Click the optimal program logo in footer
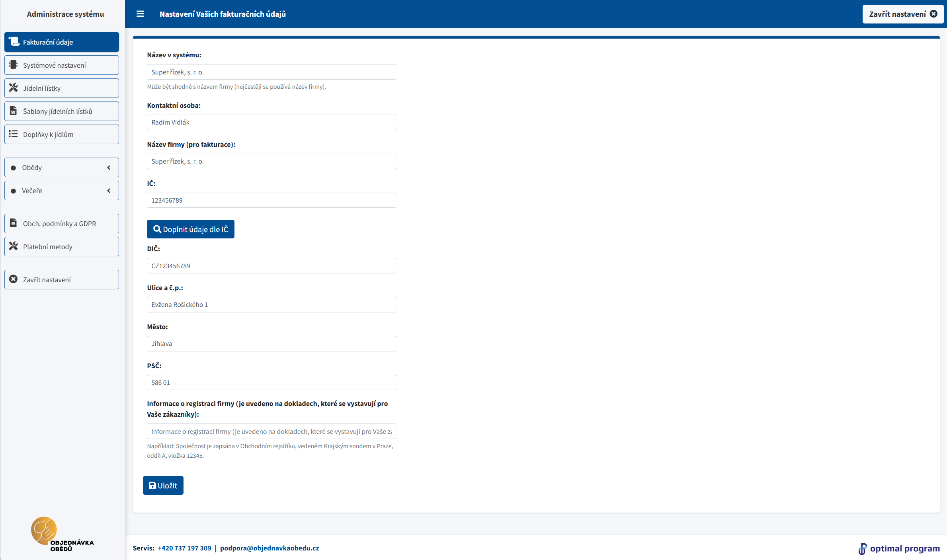The height and width of the screenshot is (560, 947). (899, 548)
